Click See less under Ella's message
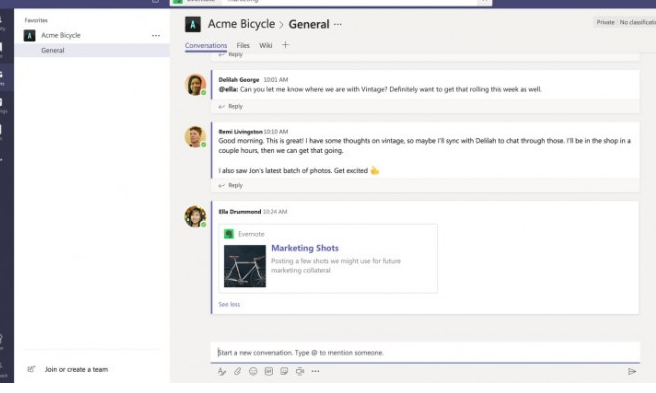The height and width of the screenshot is (393, 656). click(x=229, y=304)
